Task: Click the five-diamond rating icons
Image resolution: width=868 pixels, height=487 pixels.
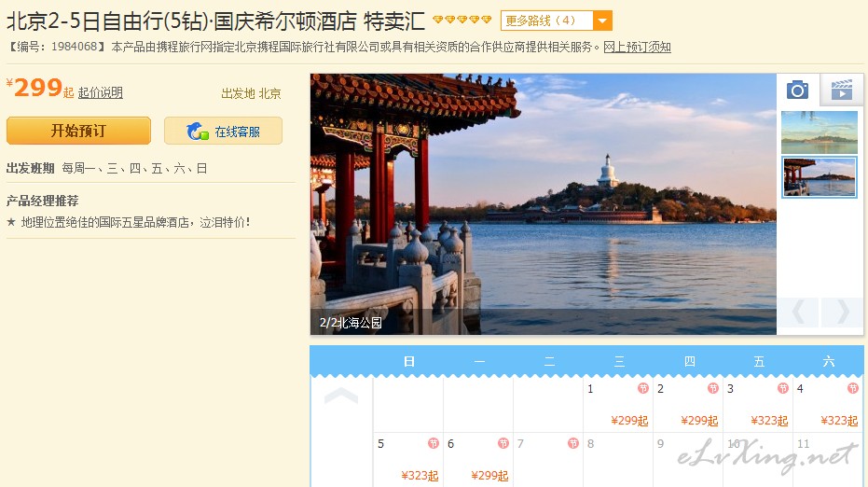Action: (462, 20)
